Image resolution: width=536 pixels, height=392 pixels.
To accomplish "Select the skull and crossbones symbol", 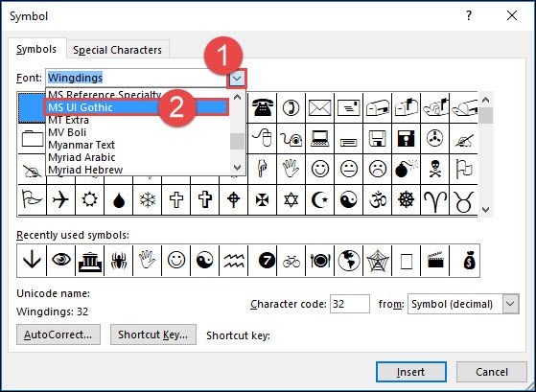I will coord(434,169).
